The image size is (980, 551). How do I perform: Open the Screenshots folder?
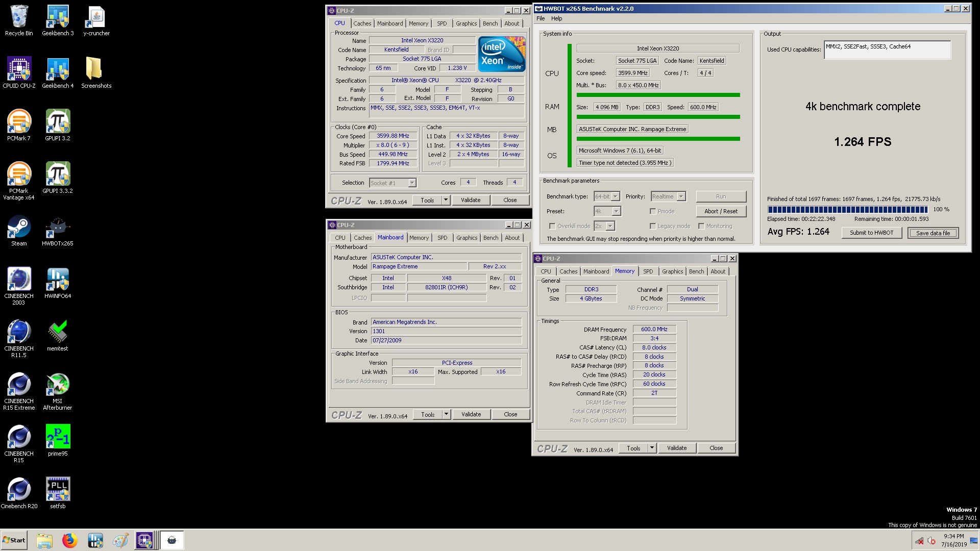tap(96, 73)
